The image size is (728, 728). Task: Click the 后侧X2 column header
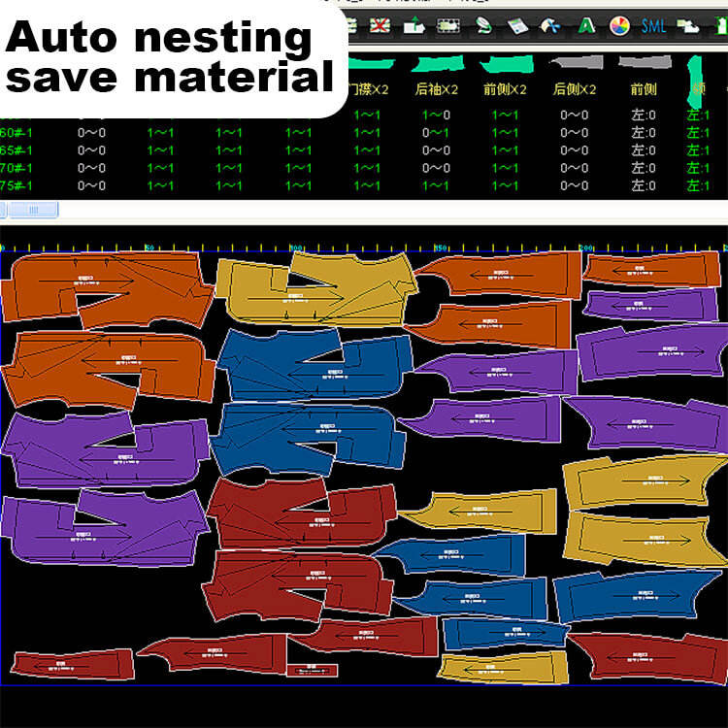point(575,89)
